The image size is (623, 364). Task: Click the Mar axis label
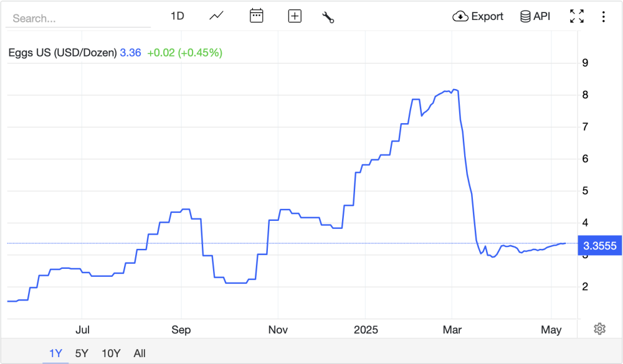click(x=452, y=330)
